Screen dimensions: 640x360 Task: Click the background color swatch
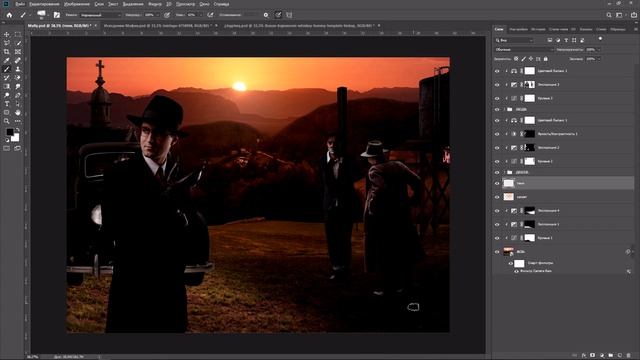click(x=15, y=138)
